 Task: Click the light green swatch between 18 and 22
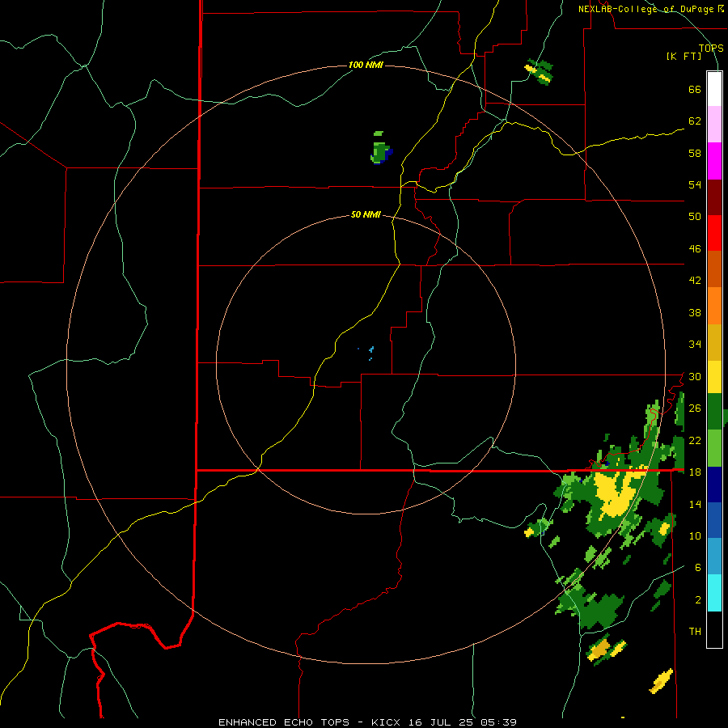[714, 448]
